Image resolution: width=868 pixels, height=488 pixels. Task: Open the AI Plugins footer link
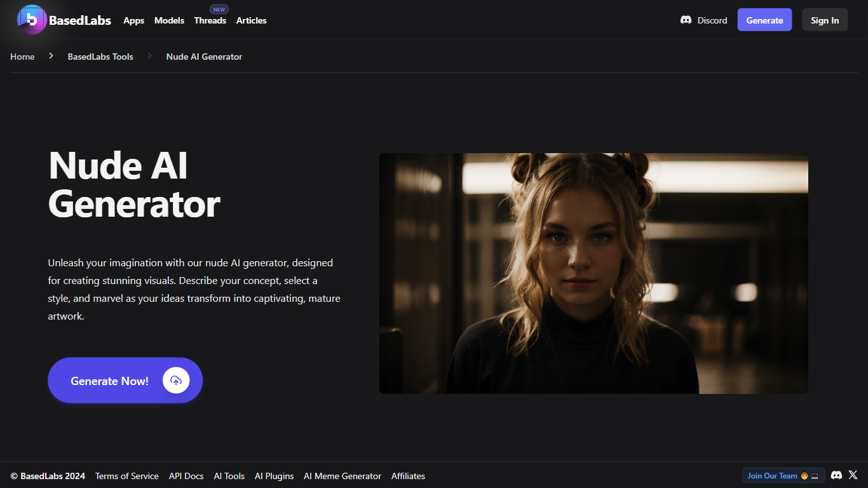click(x=275, y=476)
